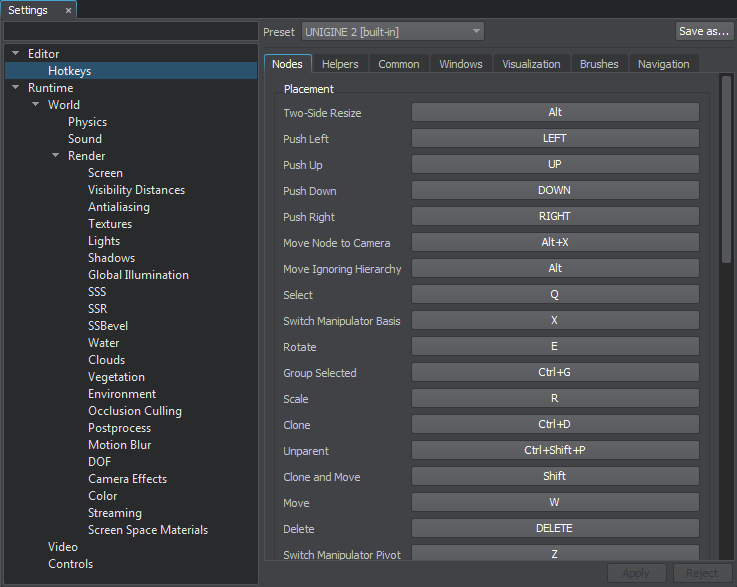
Task: Select the Navigation tab
Action: pos(663,64)
